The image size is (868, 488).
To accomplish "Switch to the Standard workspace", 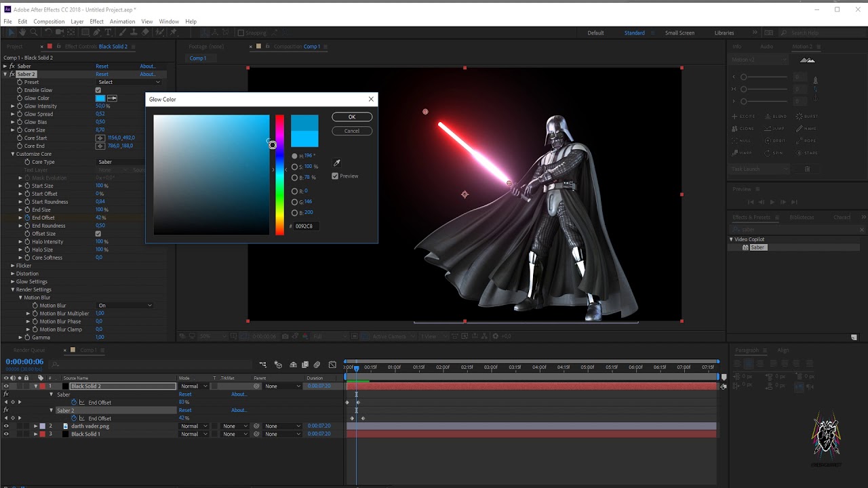I will 635,33.
